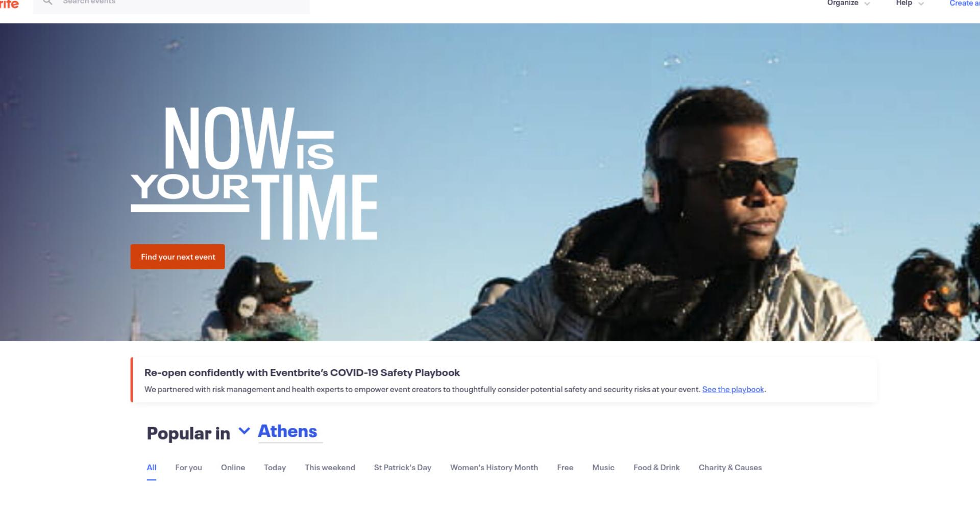980x509 pixels.
Task: Click the Find your next event button
Action: click(178, 257)
